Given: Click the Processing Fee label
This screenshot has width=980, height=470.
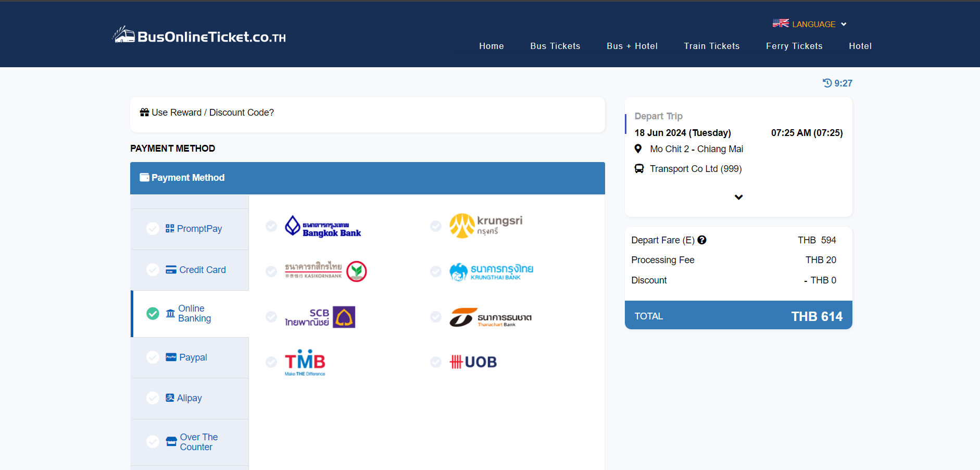Looking at the screenshot, I should pos(663,260).
